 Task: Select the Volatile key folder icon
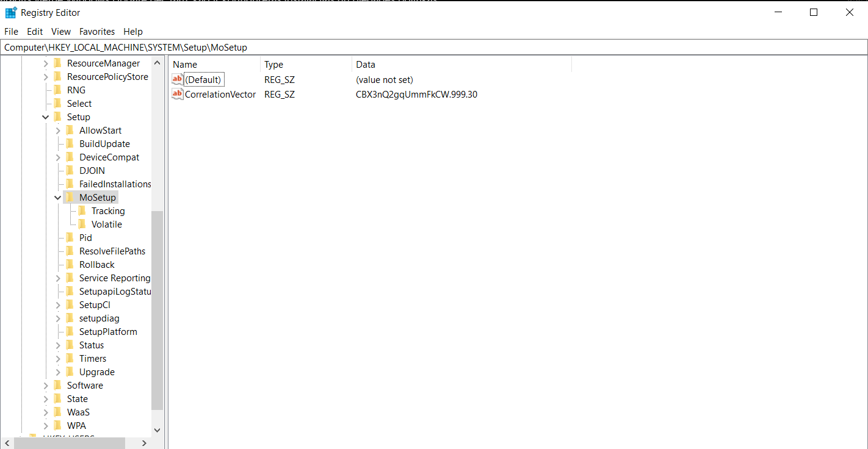(x=82, y=224)
